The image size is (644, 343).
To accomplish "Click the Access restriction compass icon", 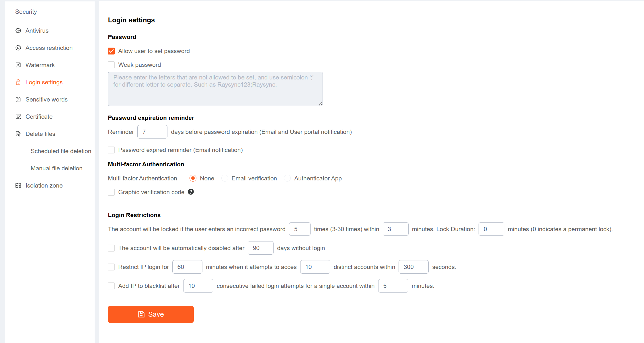I will point(18,48).
